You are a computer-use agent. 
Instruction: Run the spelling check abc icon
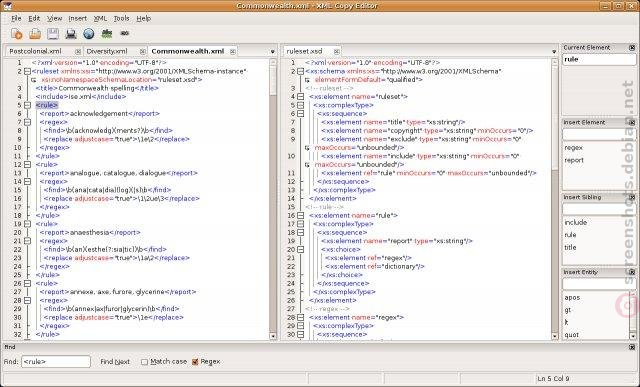pos(107,34)
